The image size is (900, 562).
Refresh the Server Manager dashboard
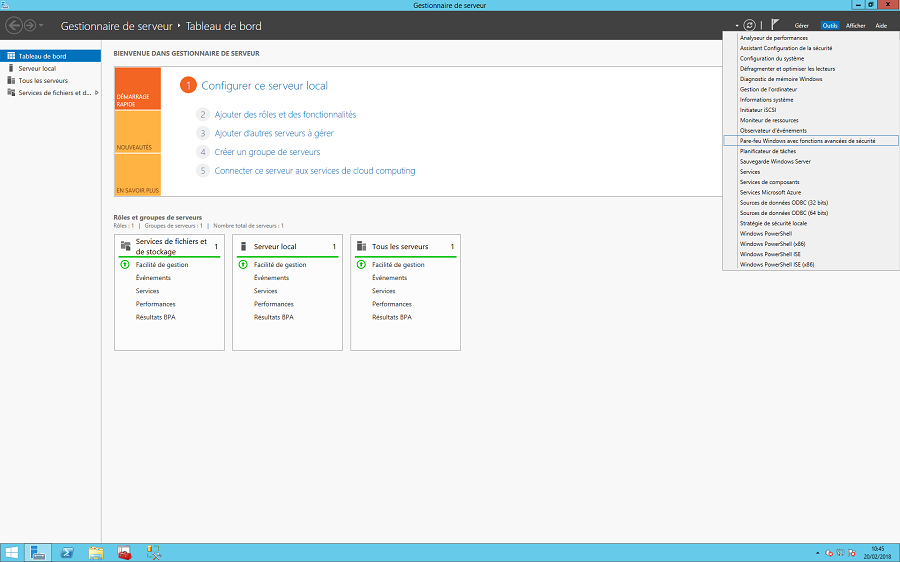(750, 25)
